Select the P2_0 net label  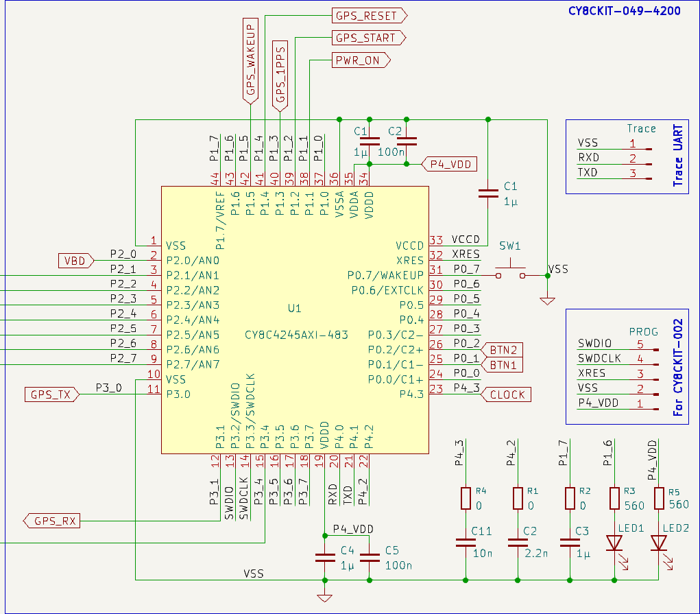coord(123,255)
